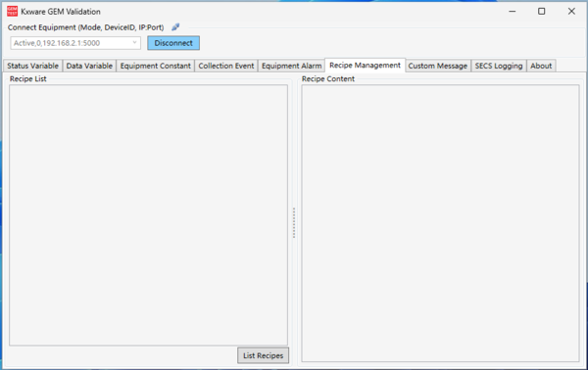
Task: Go to the Equipment Constant tab
Action: click(155, 66)
